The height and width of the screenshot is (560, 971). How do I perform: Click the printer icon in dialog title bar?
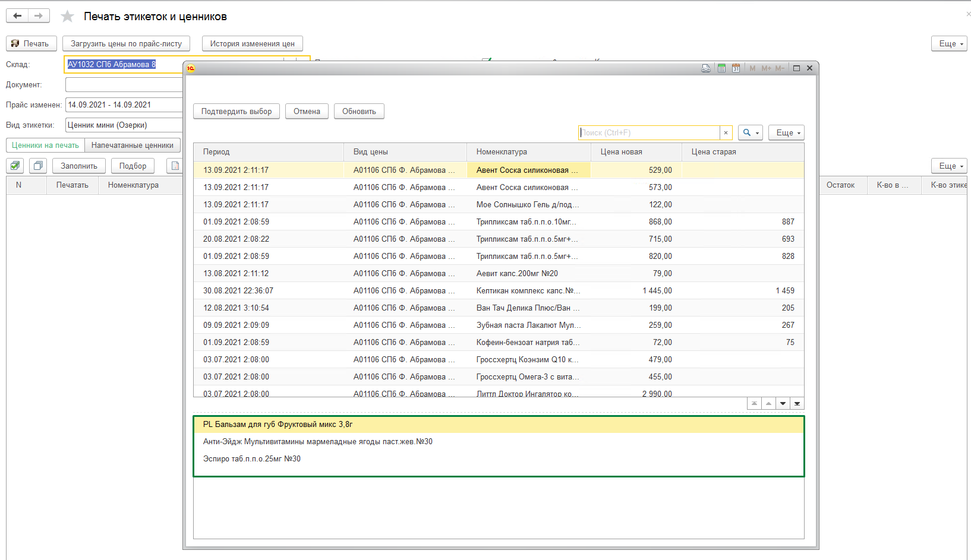tap(705, 68)
